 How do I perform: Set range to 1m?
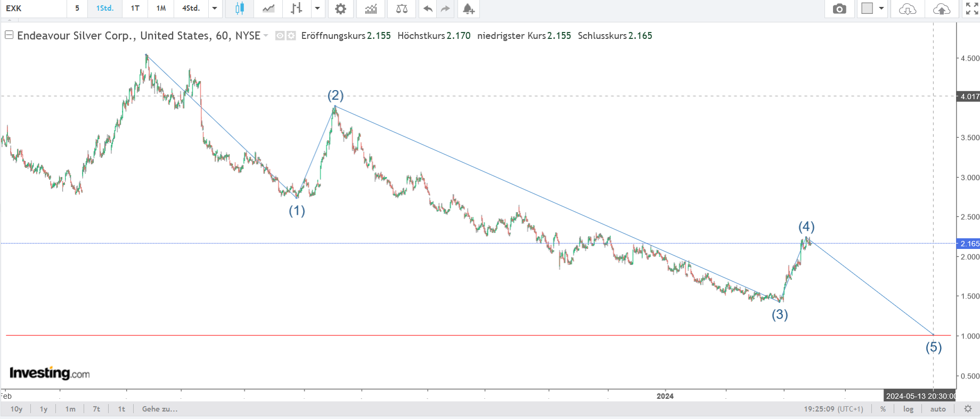(70, 409)
